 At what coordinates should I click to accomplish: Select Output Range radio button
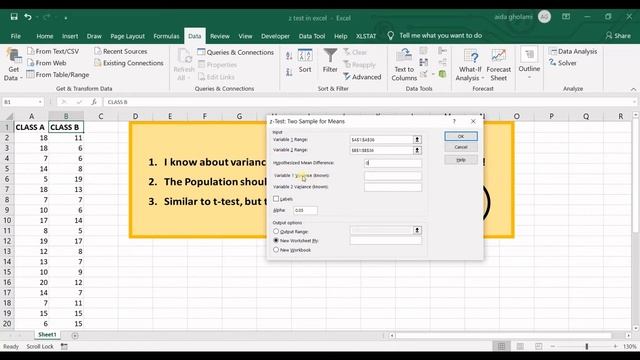tap(276, 231)
